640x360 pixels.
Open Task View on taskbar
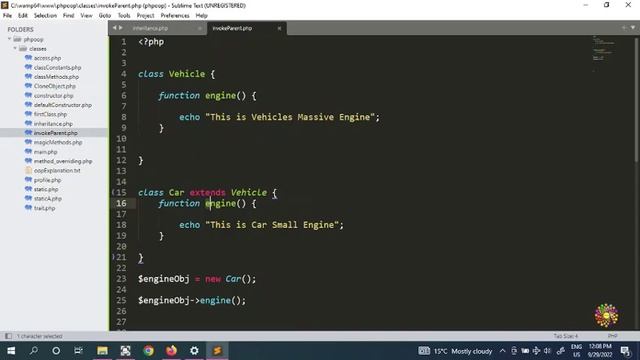click(78, 351)
